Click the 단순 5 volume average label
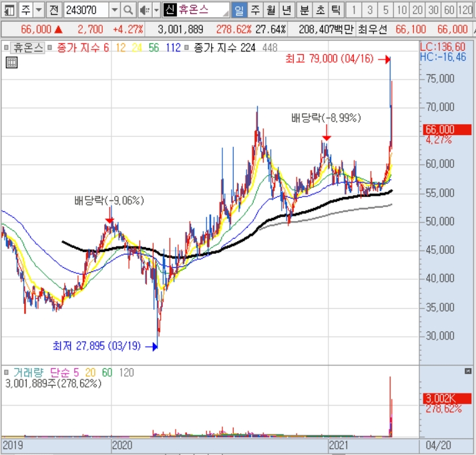This screenshot has width=476, height=455. (64, 372)
